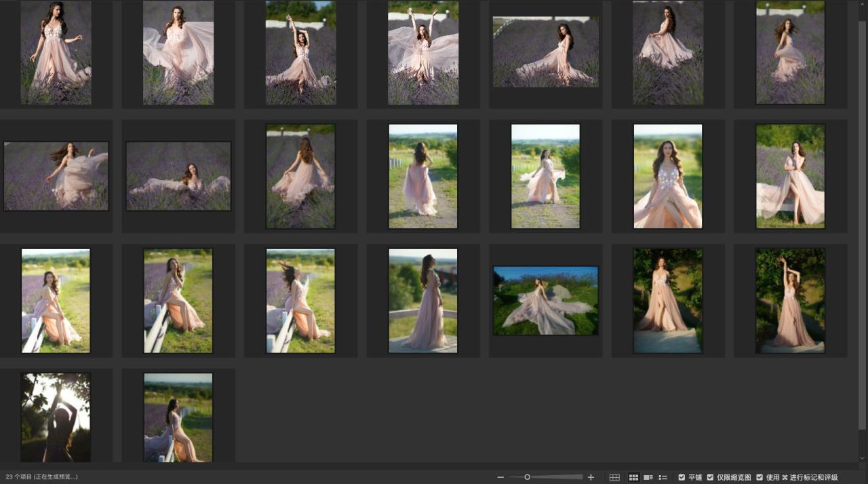Select the top-right thumbnail in first row
868x484 pixels.
(790, 53)
